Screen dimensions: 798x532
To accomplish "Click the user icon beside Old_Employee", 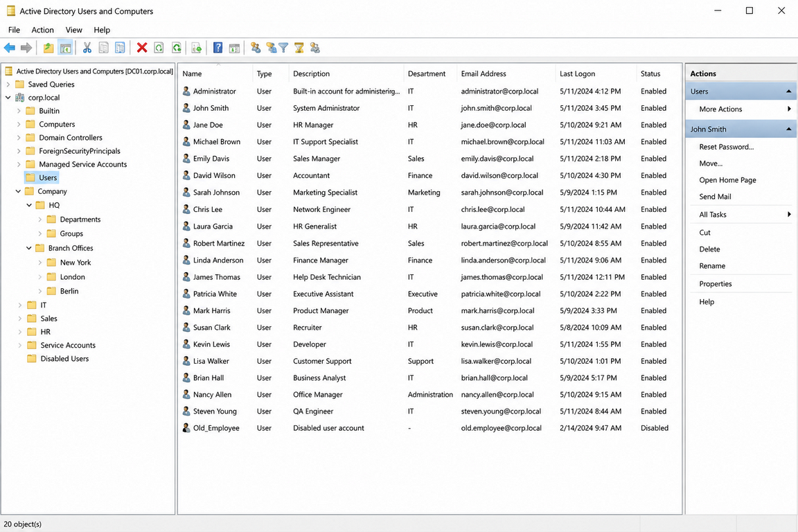I will [x=186, y=427].
